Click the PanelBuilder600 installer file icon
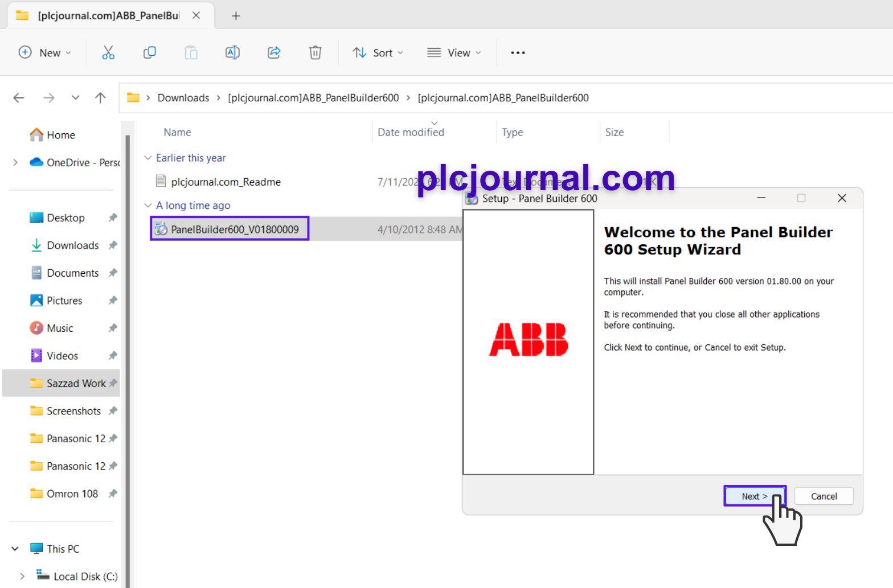Image resolution: width=893 pixels, height=588 pixels. (x=161, y=229)
